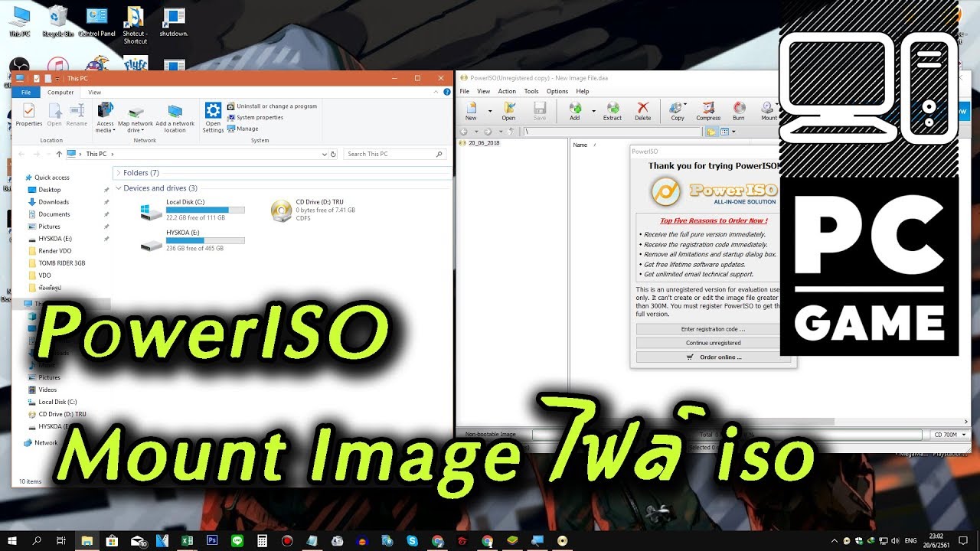980x551 pixels.
Task: Show hidden system tray icons chevron
Action: [835, 541]
